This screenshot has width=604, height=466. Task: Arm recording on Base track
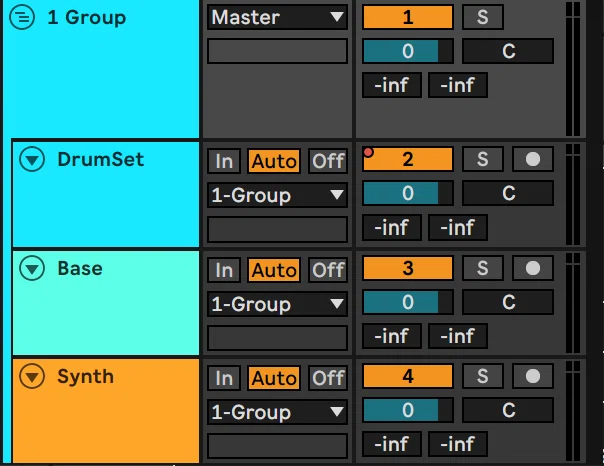(x=533, y=268)
